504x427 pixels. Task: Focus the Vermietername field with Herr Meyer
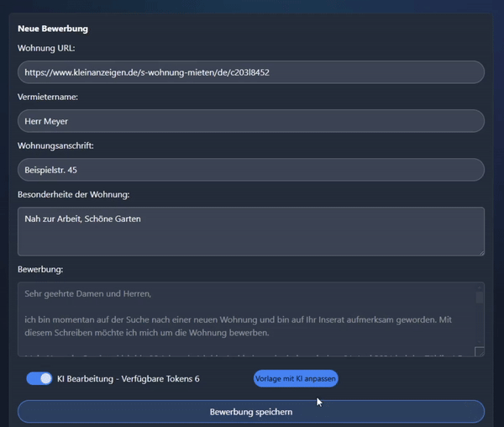[x=250, y=121]
